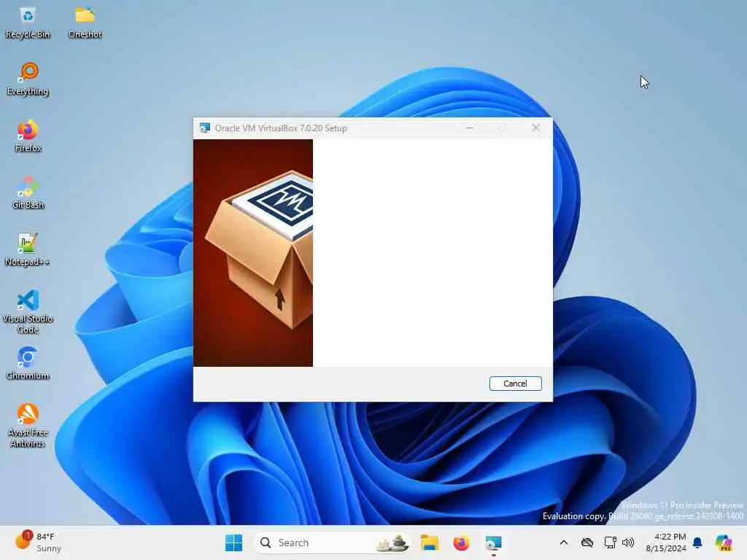Click Cancel in the VirtualBox Setup dialog

(x=515, y=384)
